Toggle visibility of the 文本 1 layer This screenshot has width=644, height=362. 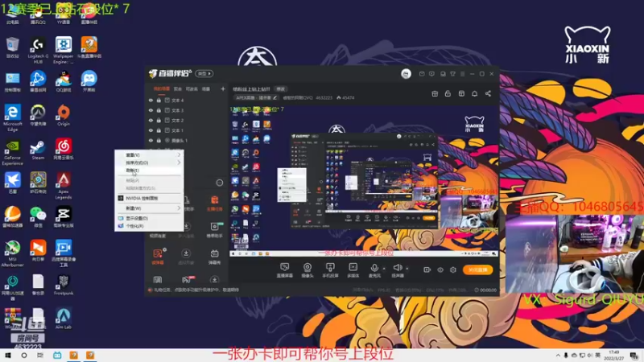151,130
